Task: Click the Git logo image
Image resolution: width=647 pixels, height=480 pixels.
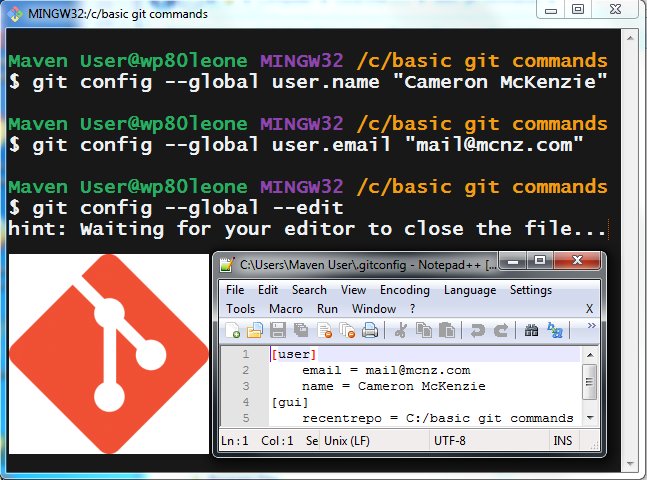Action: pyautogui.click(x=109, y=354)
